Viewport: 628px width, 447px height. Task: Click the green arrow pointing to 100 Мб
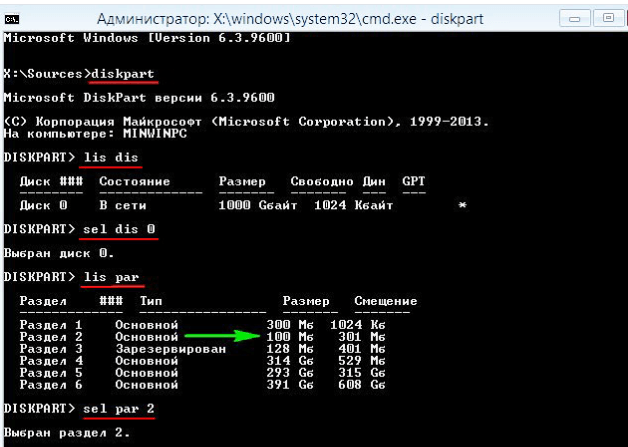(221, 336)
